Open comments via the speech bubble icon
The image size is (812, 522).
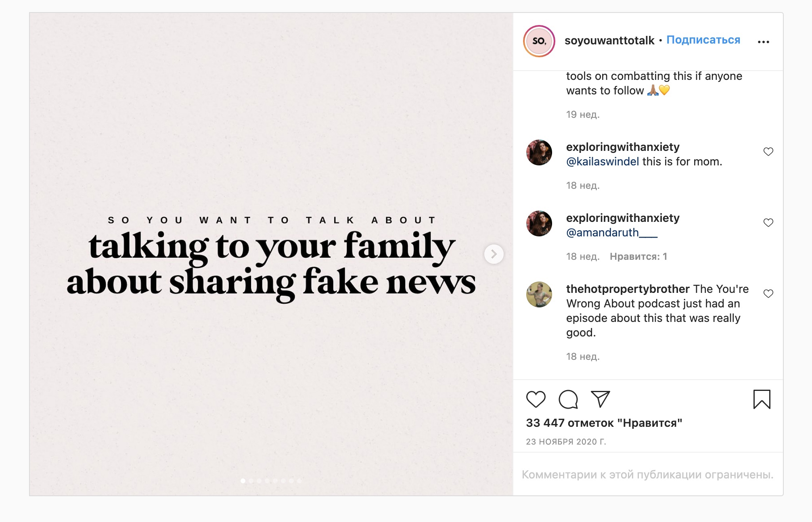pyautogui.click(x=568, y=399)
